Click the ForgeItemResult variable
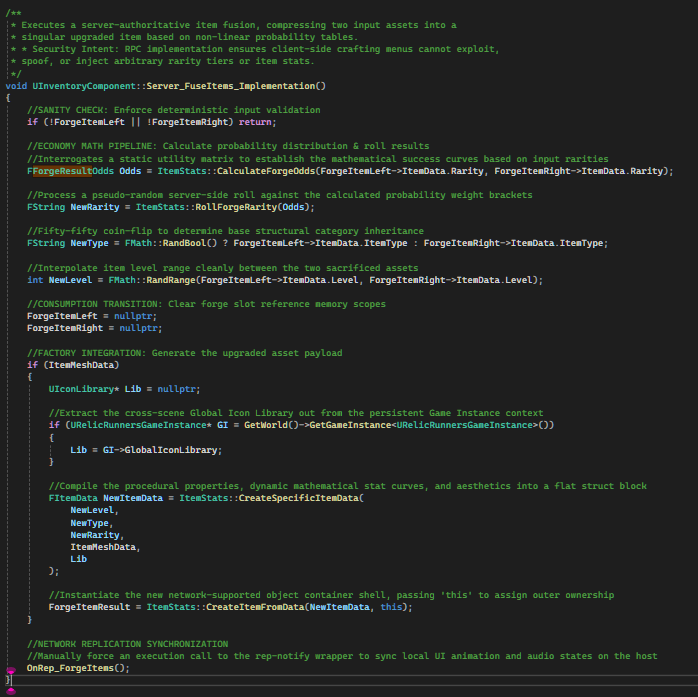Screen dimensions: 698x697 coord(89,607)
